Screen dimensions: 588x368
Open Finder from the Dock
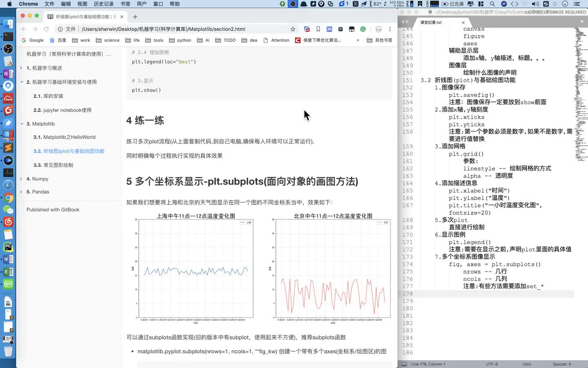point(8,24)
